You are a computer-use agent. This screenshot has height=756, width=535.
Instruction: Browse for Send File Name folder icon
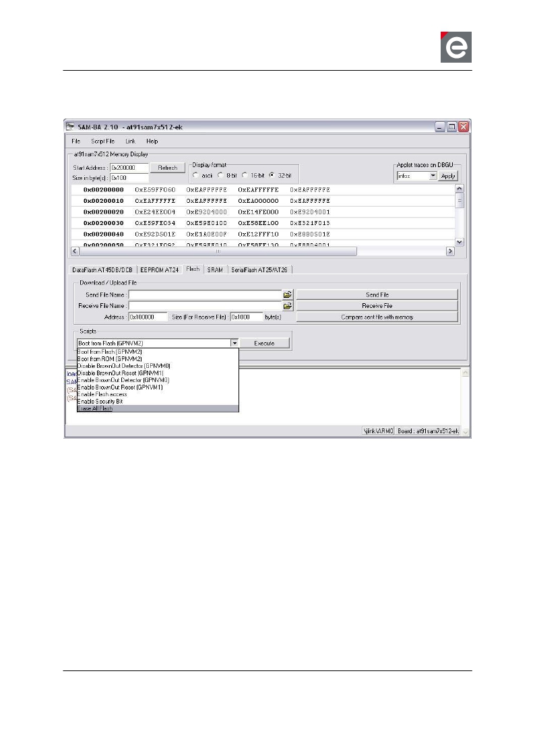[288, 294]
